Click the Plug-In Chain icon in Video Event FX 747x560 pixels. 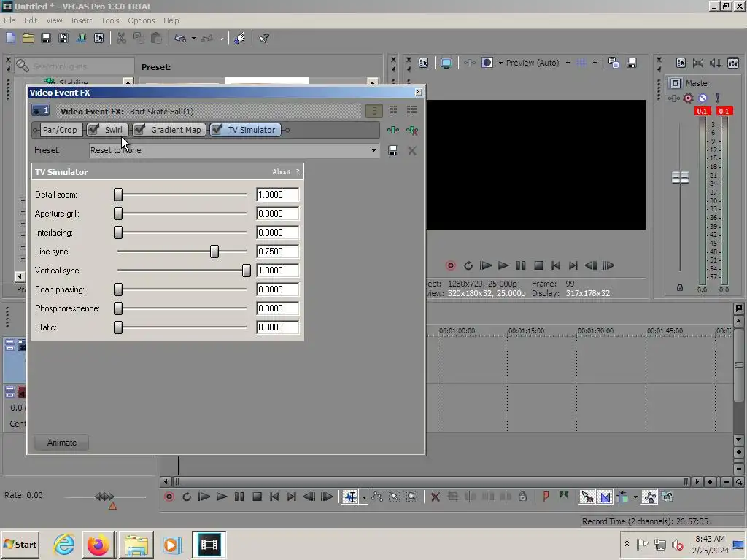pos(393,130)
